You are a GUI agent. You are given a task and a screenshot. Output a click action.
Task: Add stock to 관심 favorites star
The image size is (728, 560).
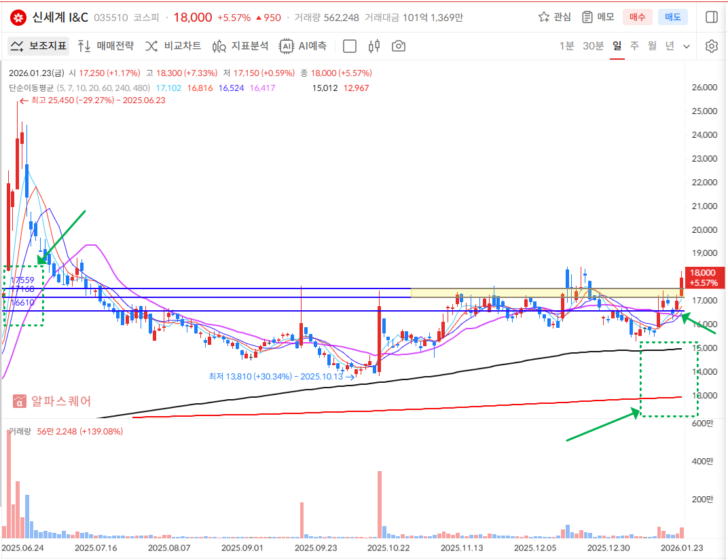(x=554, y=17)
